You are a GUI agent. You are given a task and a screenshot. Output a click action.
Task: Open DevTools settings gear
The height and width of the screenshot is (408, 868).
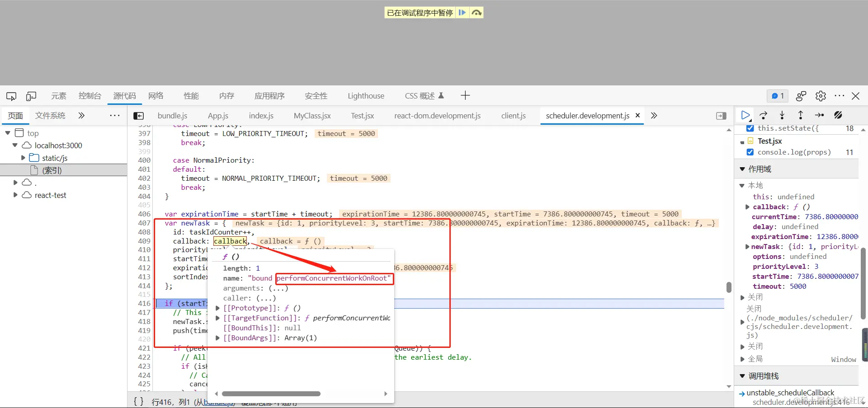point(821,96)
